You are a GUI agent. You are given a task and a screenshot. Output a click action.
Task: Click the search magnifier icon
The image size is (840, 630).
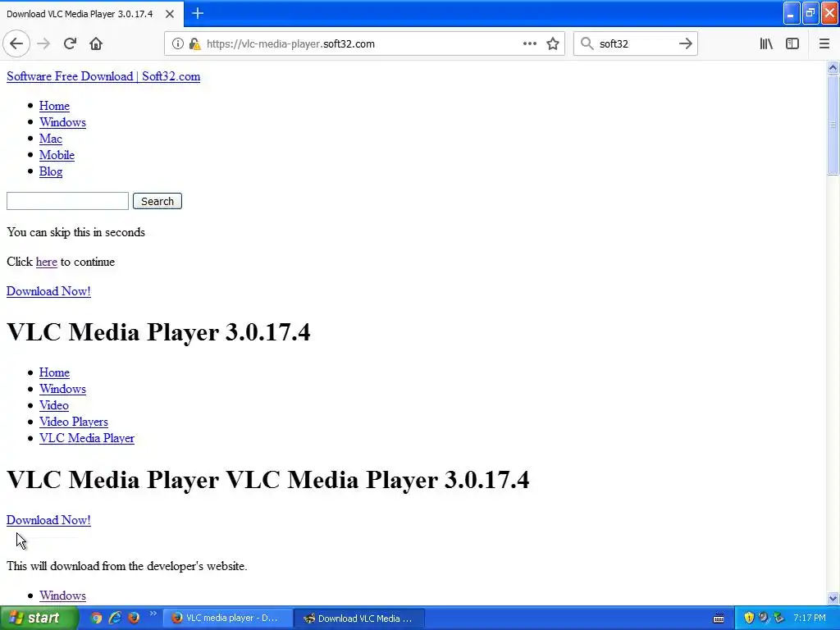[587, 44]
